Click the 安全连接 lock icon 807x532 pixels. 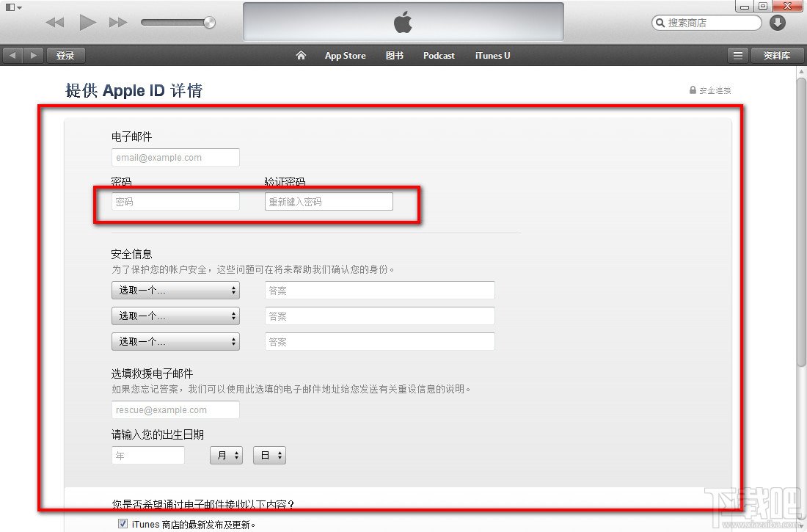point(692,90)
